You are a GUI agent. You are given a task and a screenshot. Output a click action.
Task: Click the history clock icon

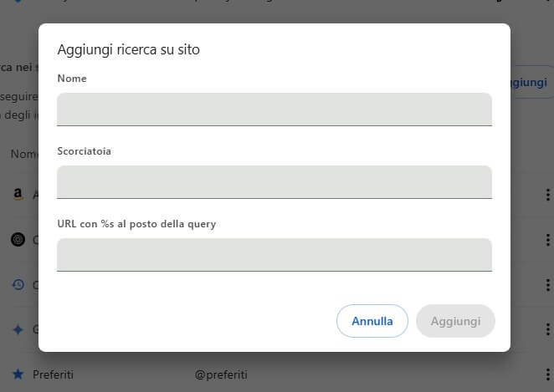tap(18, 285)
